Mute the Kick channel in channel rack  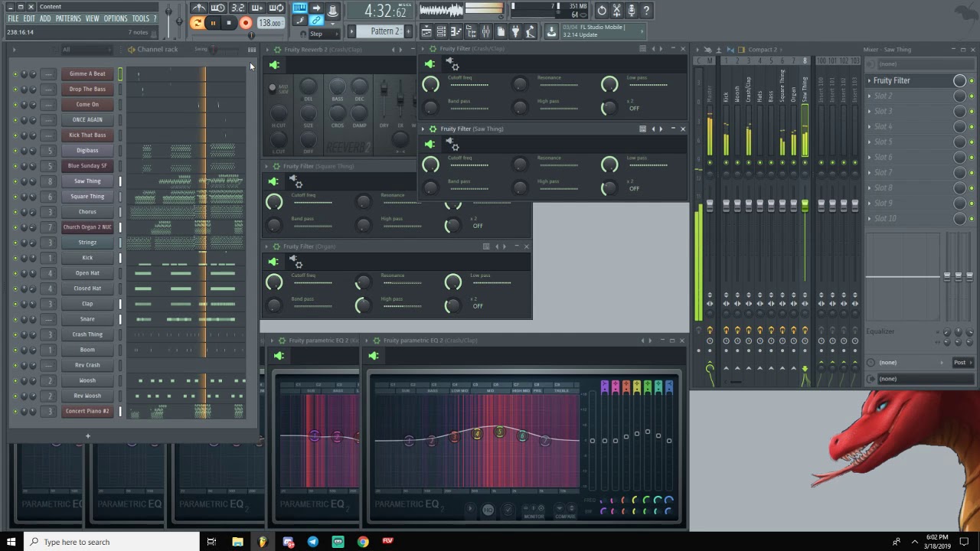point(15,258)
